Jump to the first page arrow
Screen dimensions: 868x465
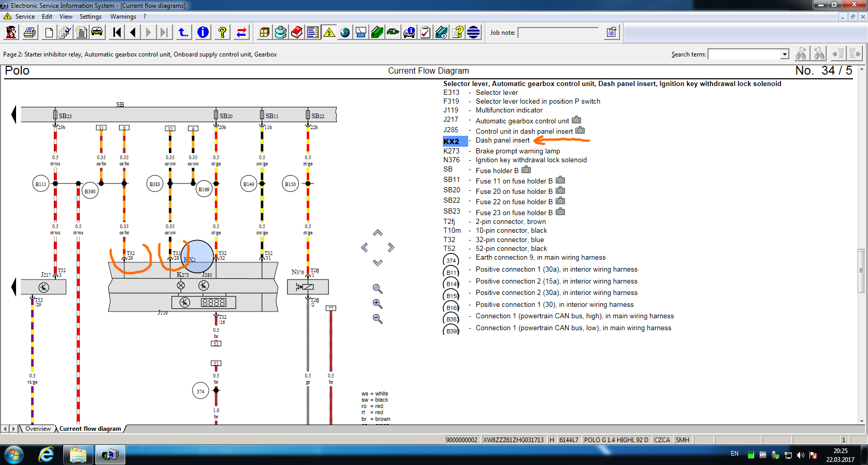(117, 33)
